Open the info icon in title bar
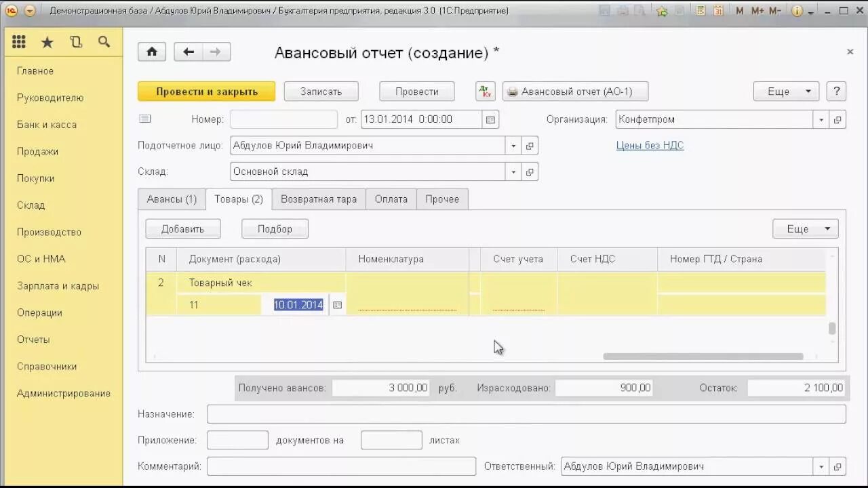The image size is (868, 488). coord(796,11)
